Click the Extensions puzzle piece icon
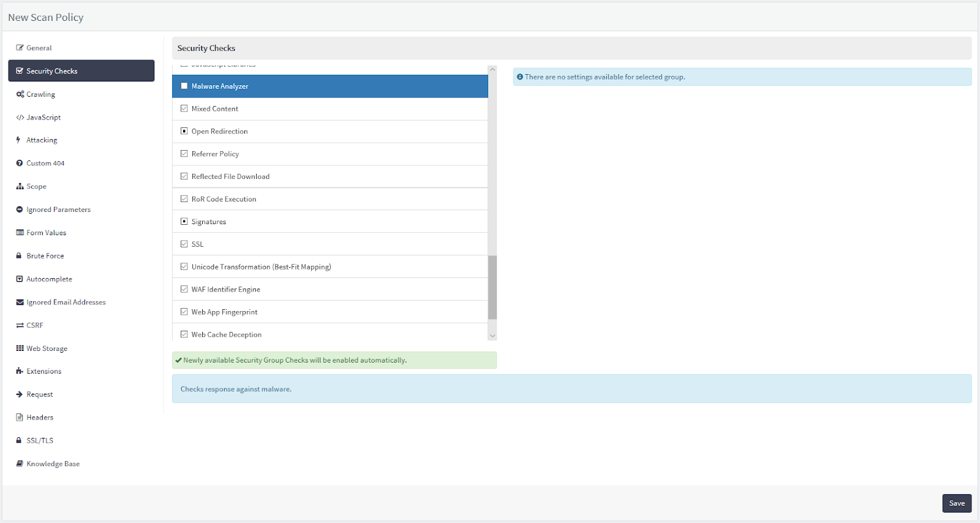This screenshot has width=980, height=523. click(20, 371)
